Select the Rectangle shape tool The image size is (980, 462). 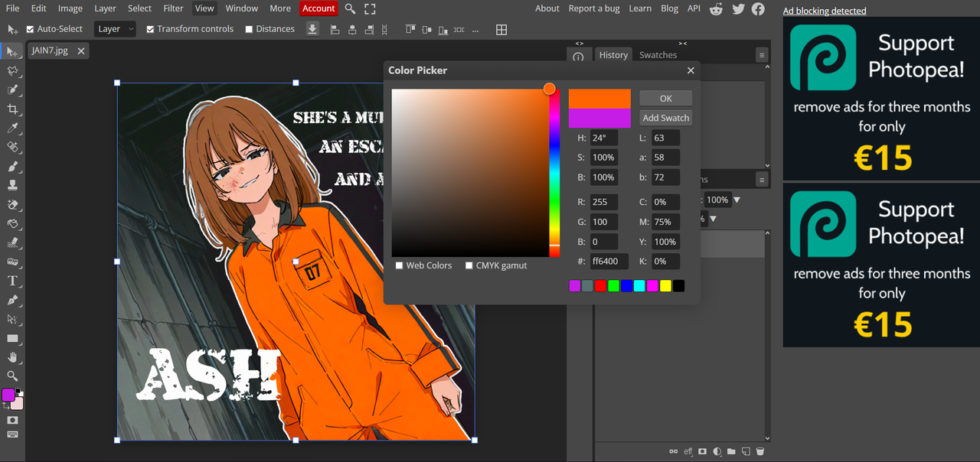[12, 338]
